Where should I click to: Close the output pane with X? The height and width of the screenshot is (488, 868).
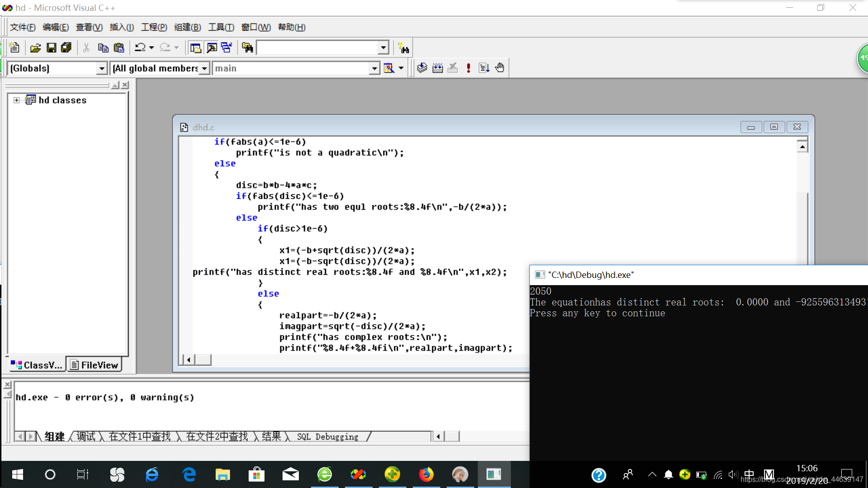tap(7, 385)
